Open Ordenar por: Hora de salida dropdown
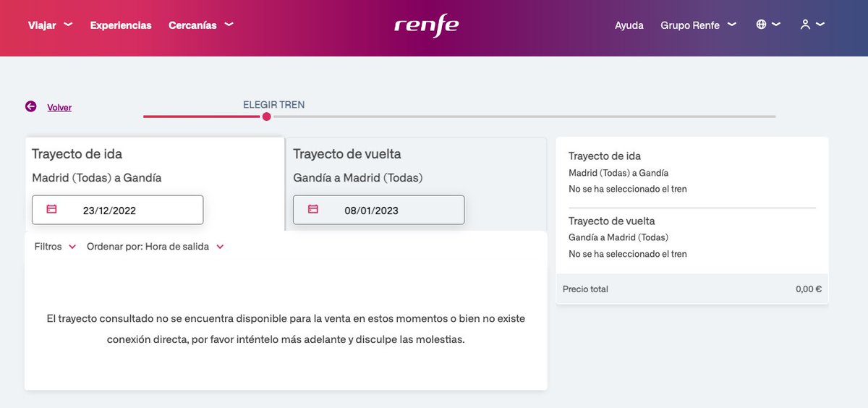The image size is (868, 408). tap(156, 247)
